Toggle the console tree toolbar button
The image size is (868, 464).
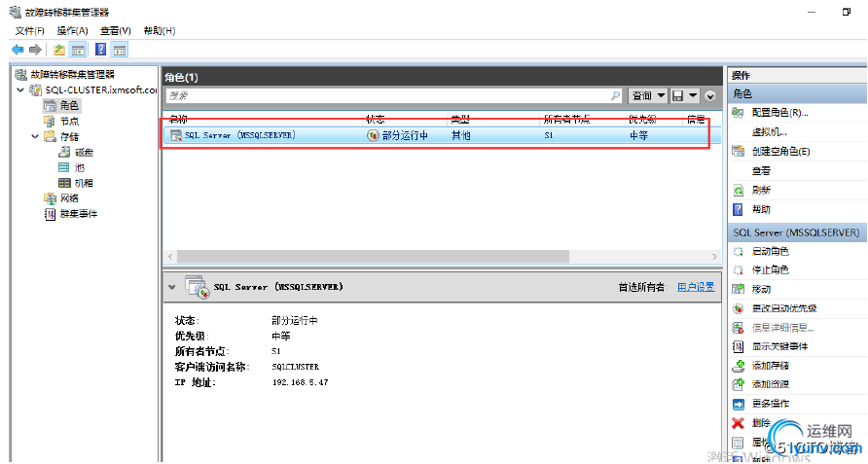pyautogui.click(x=78, y=50)
